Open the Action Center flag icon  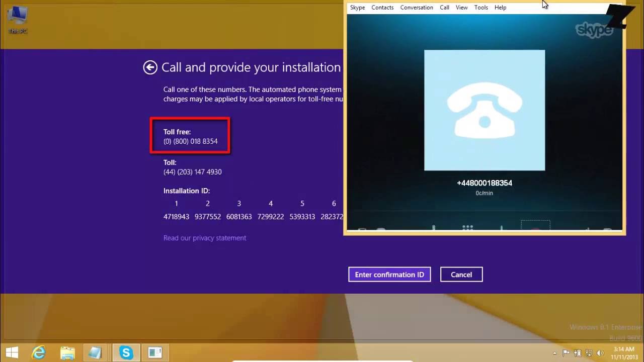click(566, 353)
